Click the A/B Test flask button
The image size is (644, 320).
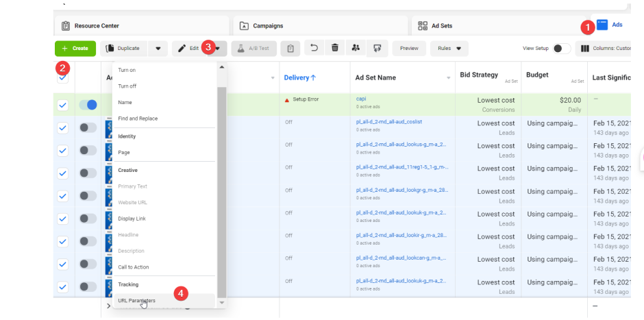pyautogui.click(x=254, y=49)
